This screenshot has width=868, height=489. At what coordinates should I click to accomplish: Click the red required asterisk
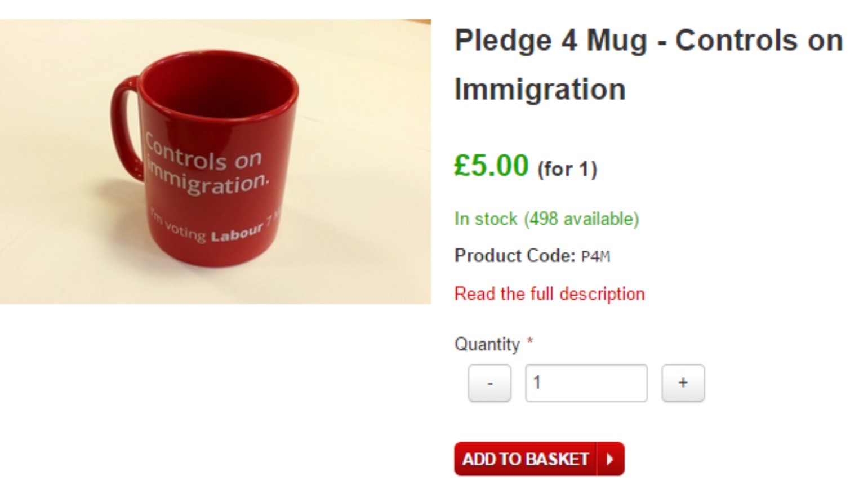[530, 341]
